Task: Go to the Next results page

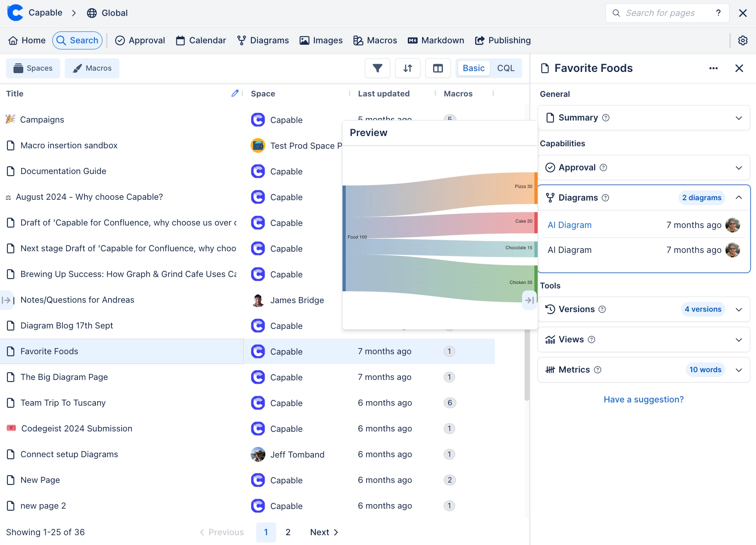Action: (x=324, y=532)
